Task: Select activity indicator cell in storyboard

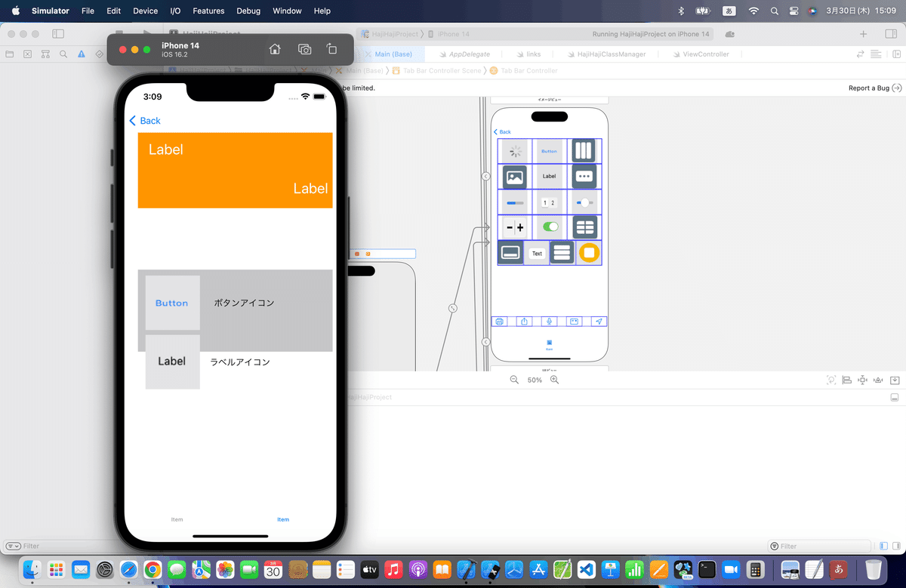Action: [x=515, y=151]
